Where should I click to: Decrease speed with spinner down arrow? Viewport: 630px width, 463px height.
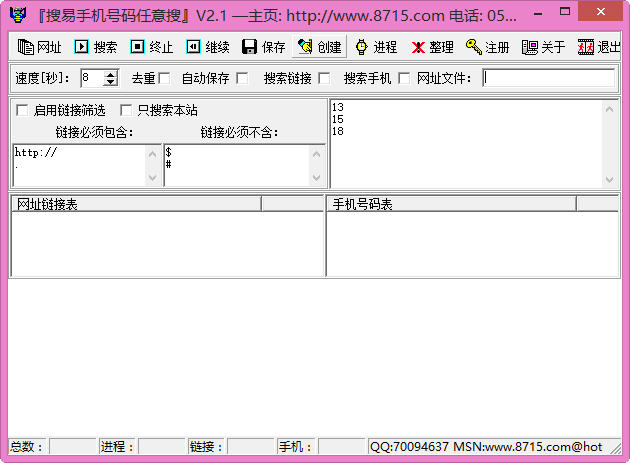pos(110,82)
